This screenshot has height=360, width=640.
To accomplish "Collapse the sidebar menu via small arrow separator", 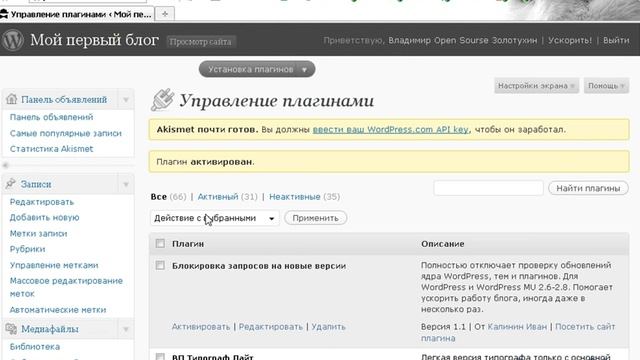I will pos(6,165).
